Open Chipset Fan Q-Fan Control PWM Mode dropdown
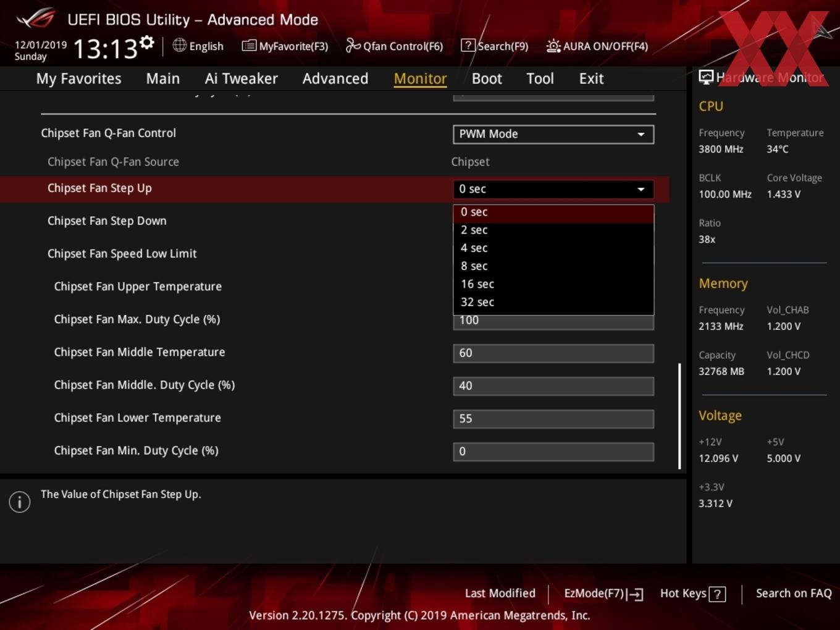840x630 pixels. pos(553,134)
